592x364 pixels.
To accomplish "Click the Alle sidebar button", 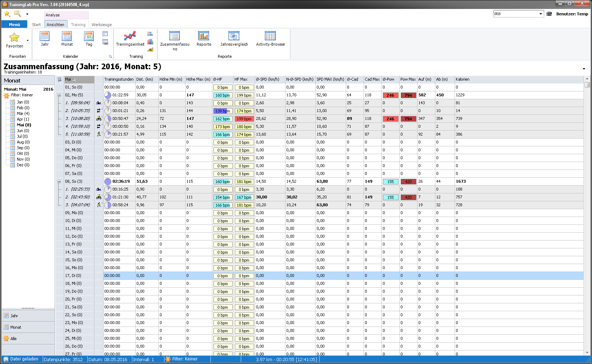I will tap(28, 339).
